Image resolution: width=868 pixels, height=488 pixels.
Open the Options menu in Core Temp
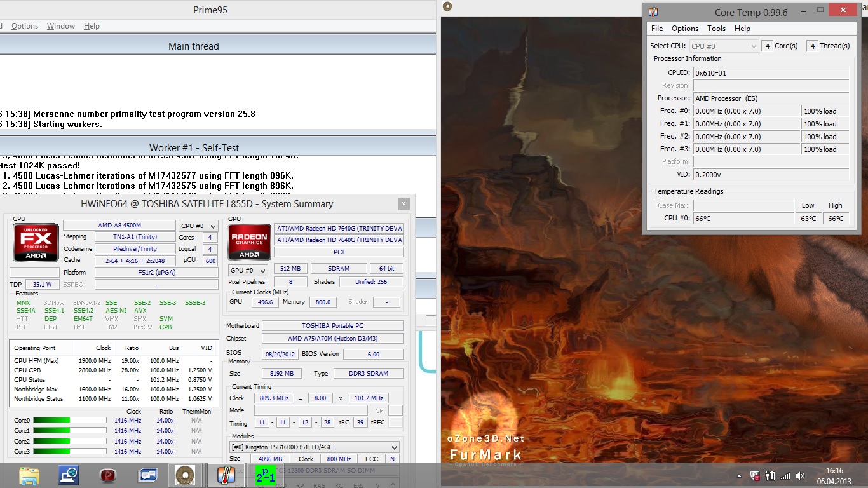(x=685, y=29)
